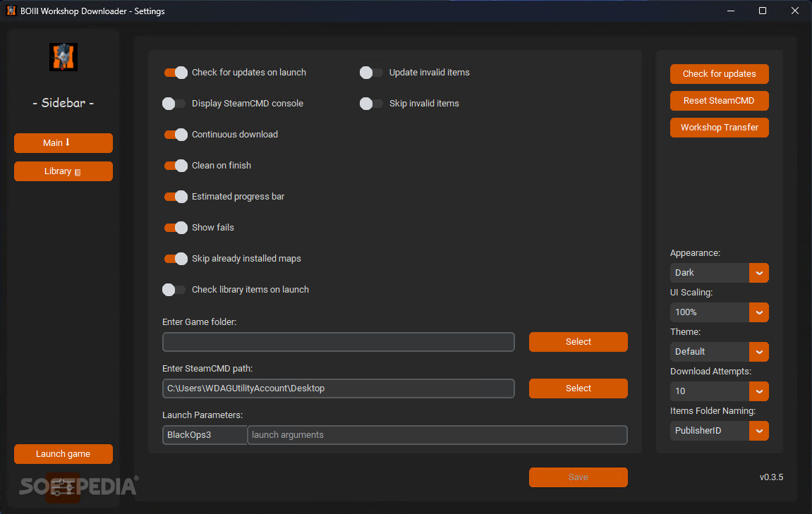Open the Main download page
The height and width of the screenshot is (514, 812).
63,143
